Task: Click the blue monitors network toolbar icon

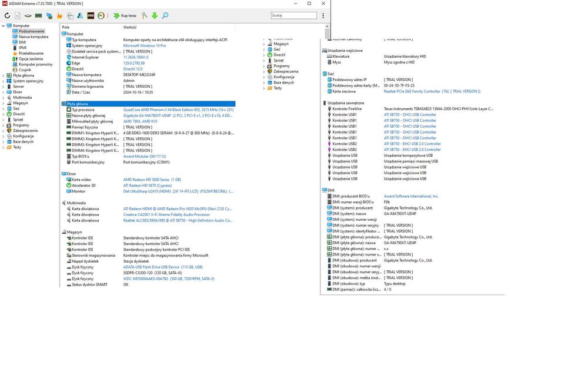Action: coord(49,16)
